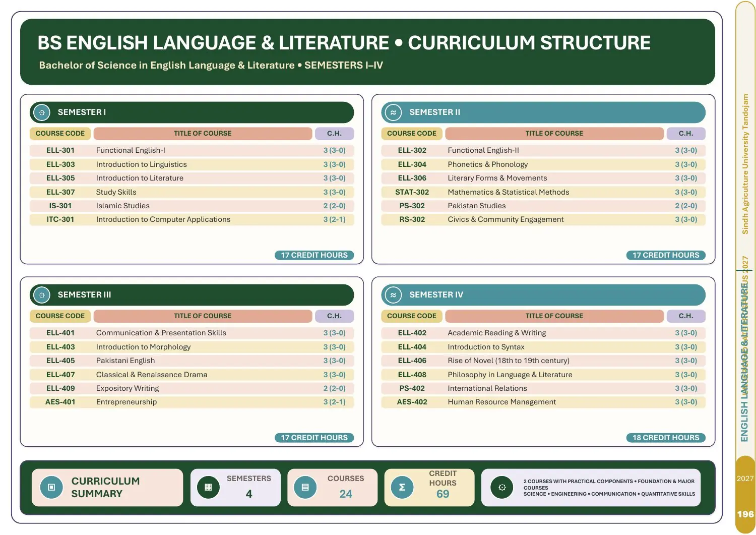Click the credit hours value for ITC-301
Screen dimensions: 756x535
coord(335,219)
